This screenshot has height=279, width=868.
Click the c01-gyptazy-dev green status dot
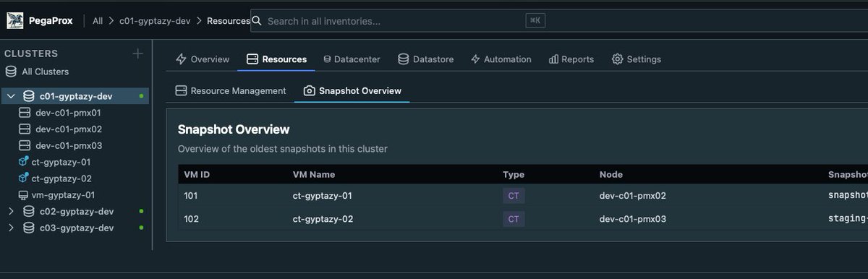pos(141,96)
